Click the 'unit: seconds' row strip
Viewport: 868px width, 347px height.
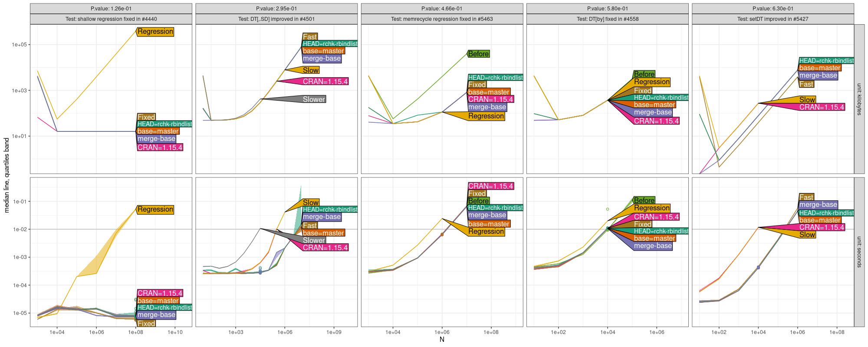click(x=859, y=252)
